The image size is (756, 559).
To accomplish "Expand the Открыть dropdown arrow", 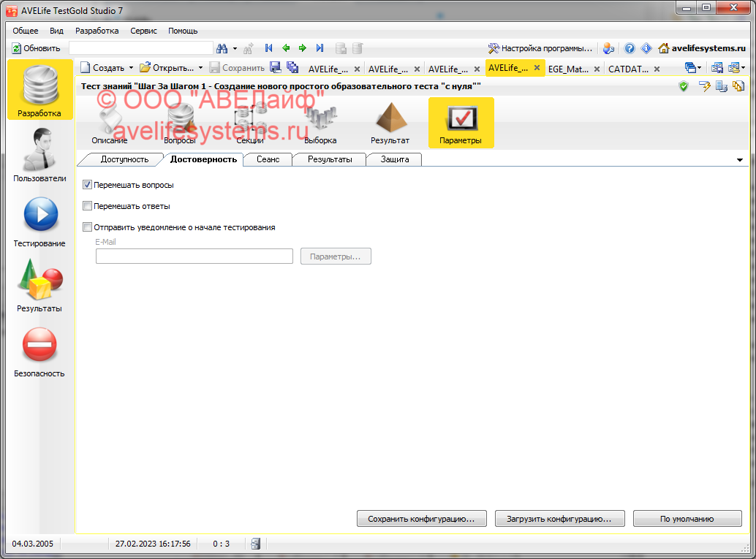I will (201, 68).
